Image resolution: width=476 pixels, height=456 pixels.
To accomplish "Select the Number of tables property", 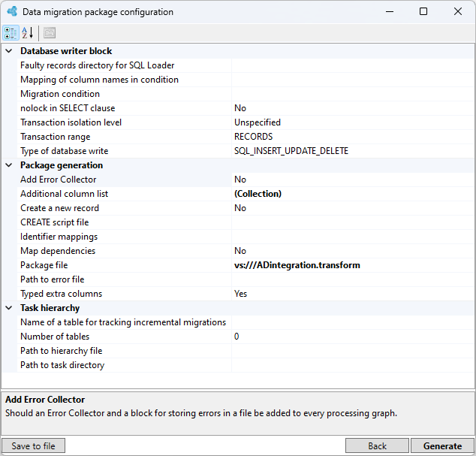I will pos(125,337).
